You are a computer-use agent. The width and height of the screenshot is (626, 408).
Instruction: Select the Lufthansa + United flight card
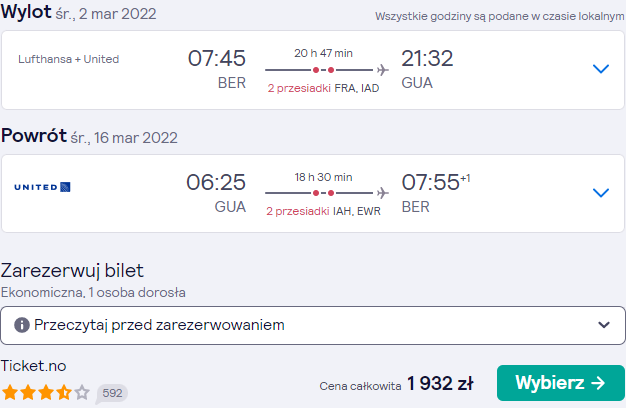click(x=313, y=70)
